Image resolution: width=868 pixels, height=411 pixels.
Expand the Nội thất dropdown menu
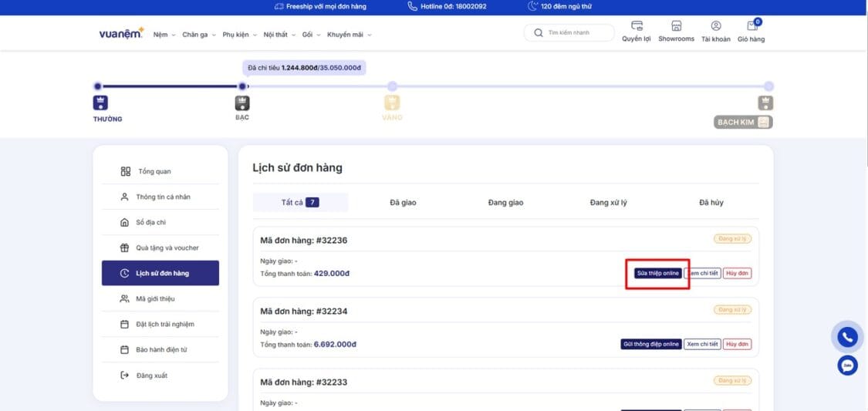[279, 35]
